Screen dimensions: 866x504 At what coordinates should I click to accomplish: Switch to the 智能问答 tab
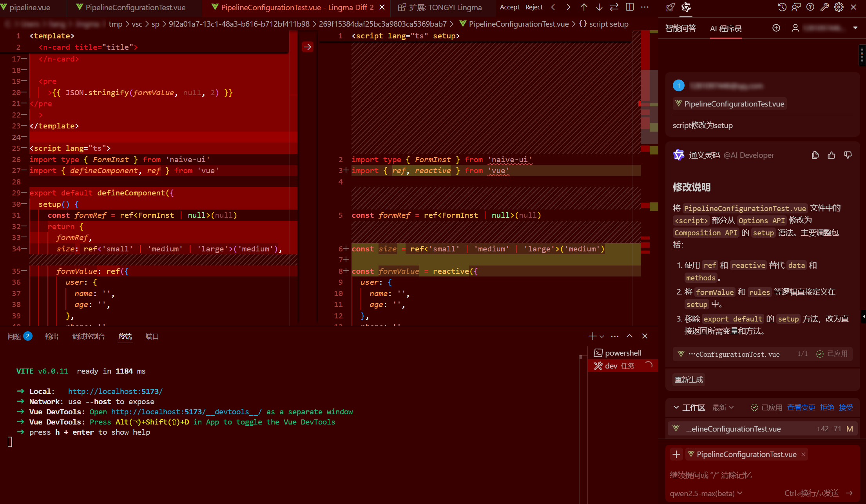(x=681, y=28)
